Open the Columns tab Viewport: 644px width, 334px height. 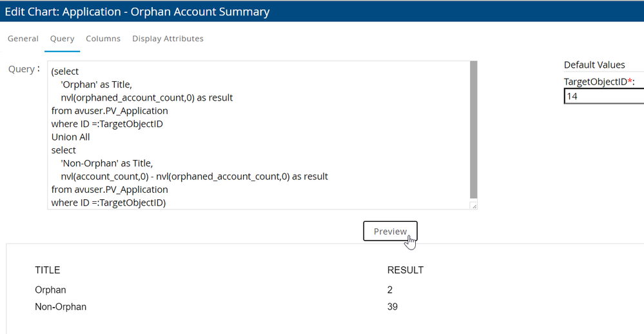coord(103,39)
